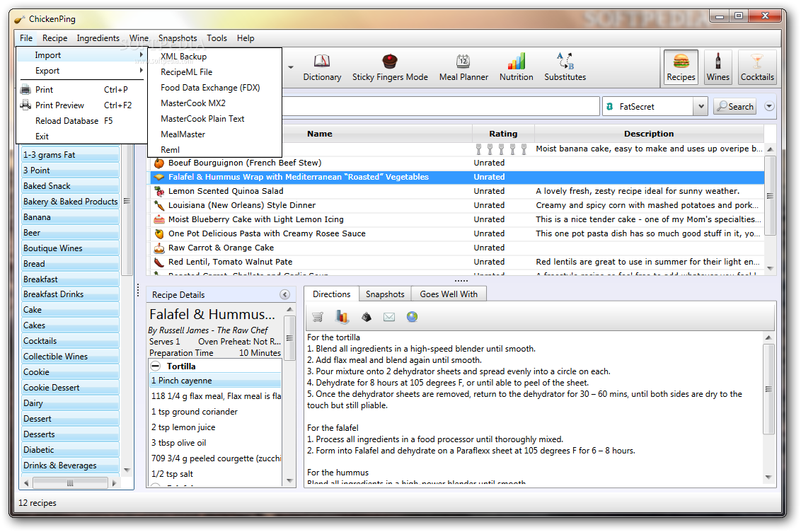Switch to the Snapshots tab
Viewport: 801px width, 532px height.
tap(385, 294)
